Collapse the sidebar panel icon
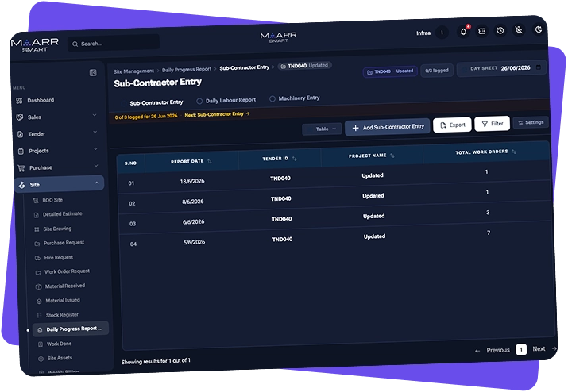The height and width of the screenshot is (392, 568). [x=93, y=73]
